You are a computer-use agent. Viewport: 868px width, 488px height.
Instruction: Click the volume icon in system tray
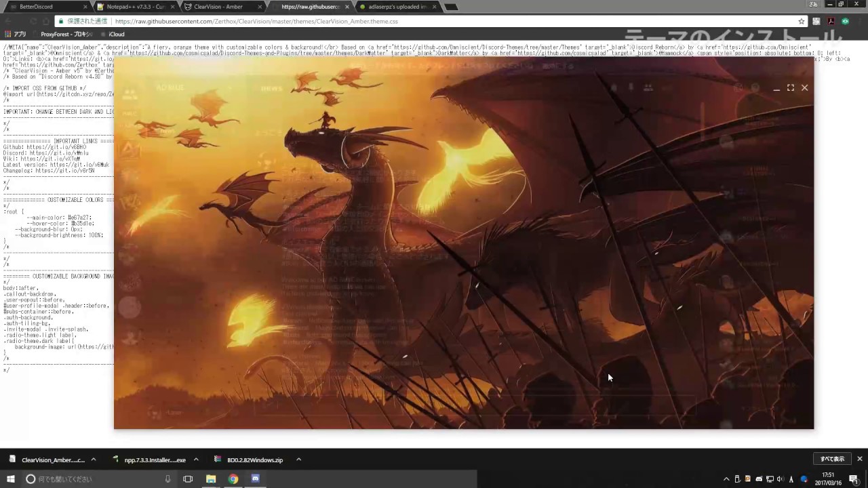(779, 479)
